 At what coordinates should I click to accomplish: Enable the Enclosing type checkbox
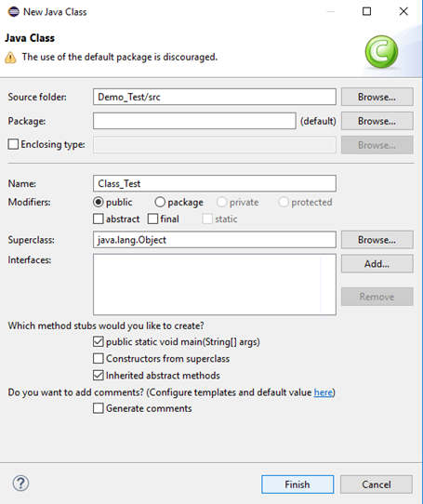pos(13,144)
